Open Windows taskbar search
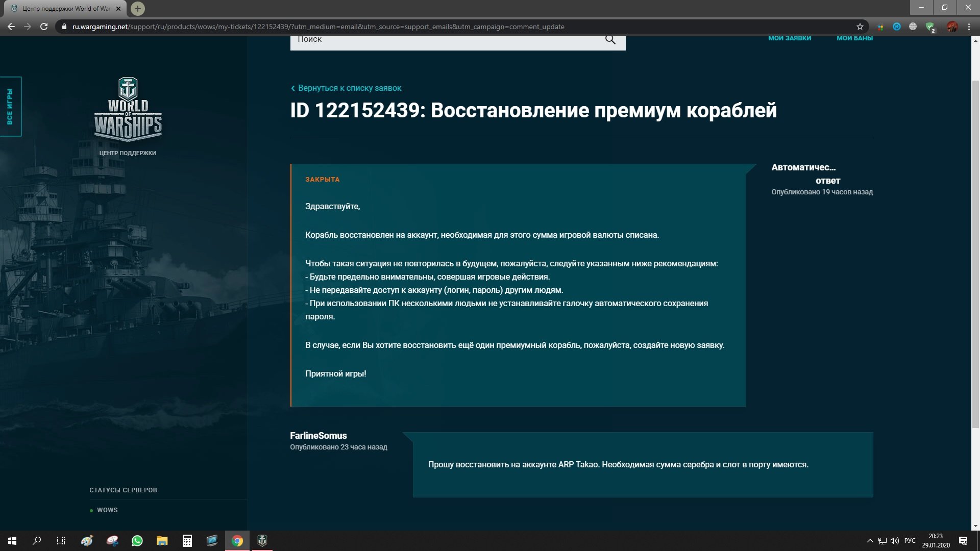The height and width of the screenshot is (551, 980). click(37, 541)
